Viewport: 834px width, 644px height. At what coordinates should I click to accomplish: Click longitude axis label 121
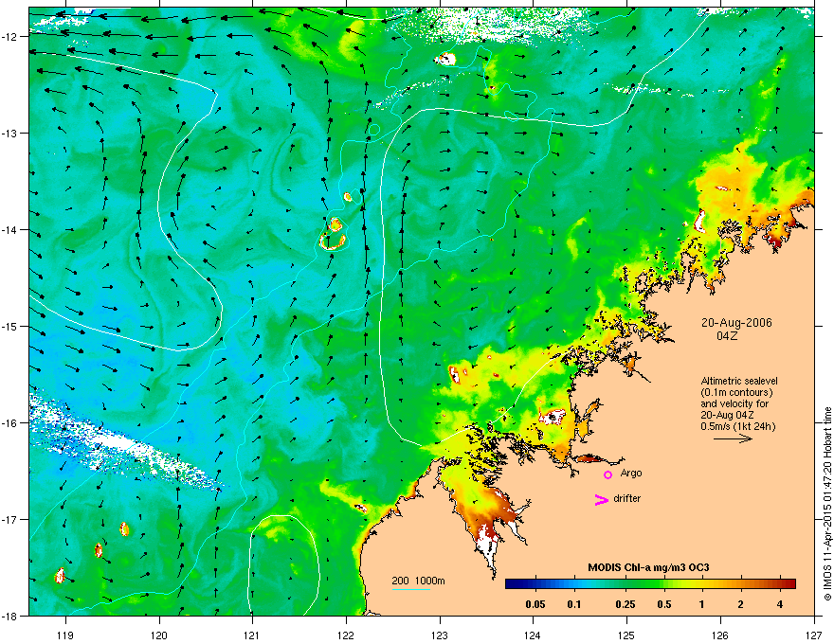(252, 635)
